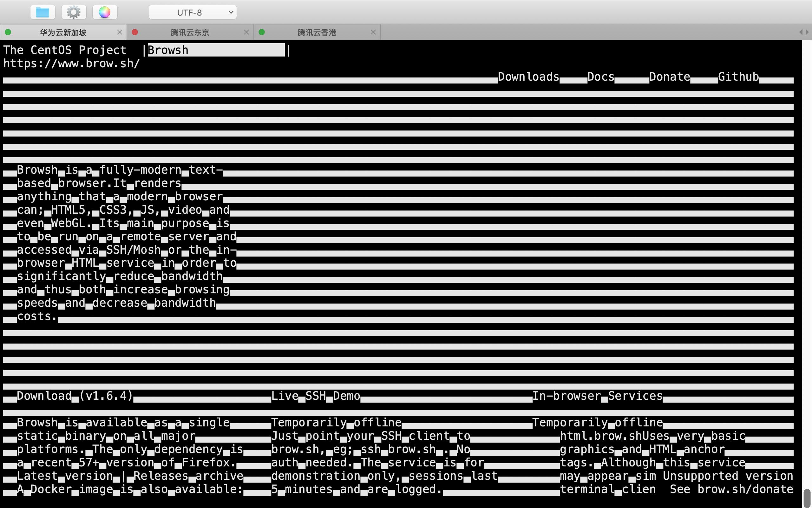Click 'Browsh is a fully-modern text-' line
Image resolution: width=812 pixels, height=508 pixels.
(x=120, y=170)
